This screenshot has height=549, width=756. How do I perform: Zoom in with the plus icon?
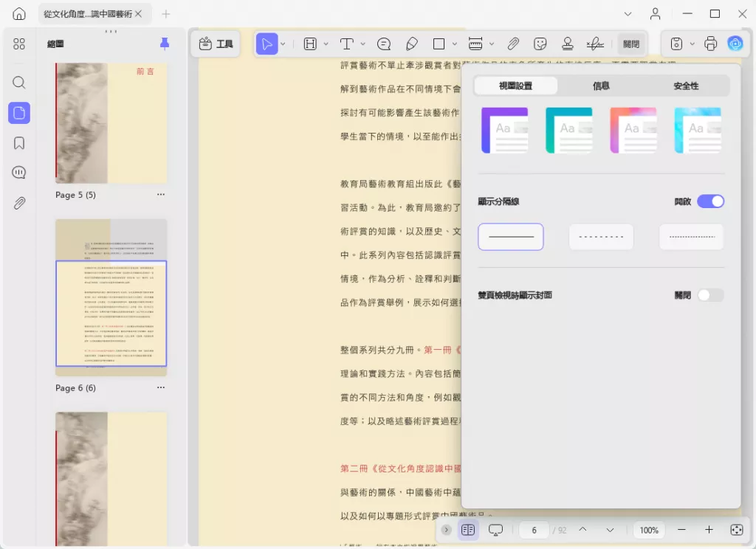[x=709, y=531]
